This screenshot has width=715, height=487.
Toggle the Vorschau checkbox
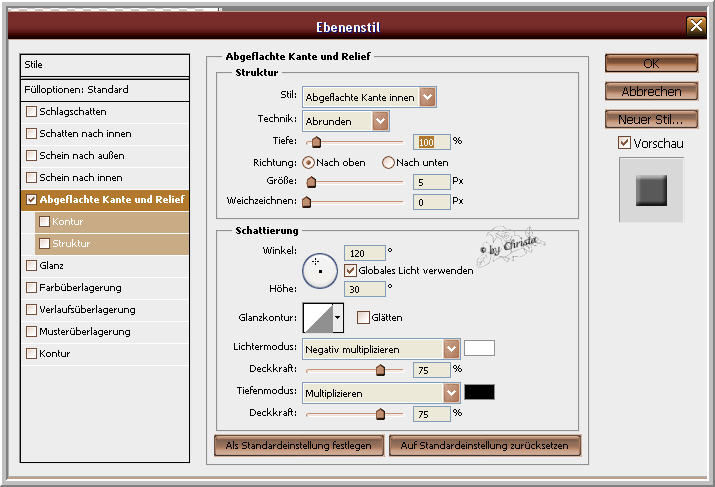[624, 143]
